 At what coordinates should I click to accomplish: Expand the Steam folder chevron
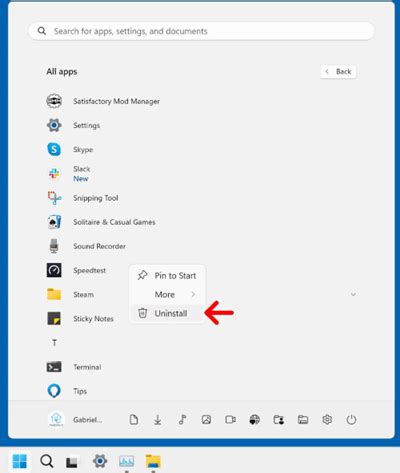pos(353,294)
